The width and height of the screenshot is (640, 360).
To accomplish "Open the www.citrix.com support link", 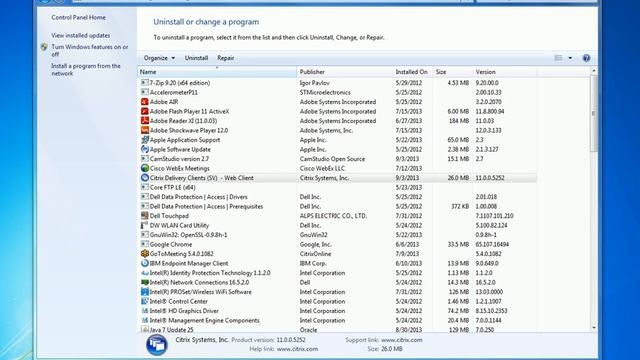I will pos(402,340).
